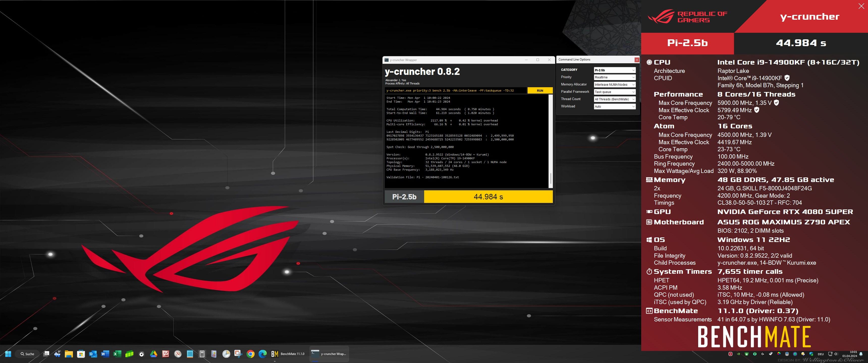Click the Max Wattage 320 W value
868x363 pixels.
[x=737, y=171]
